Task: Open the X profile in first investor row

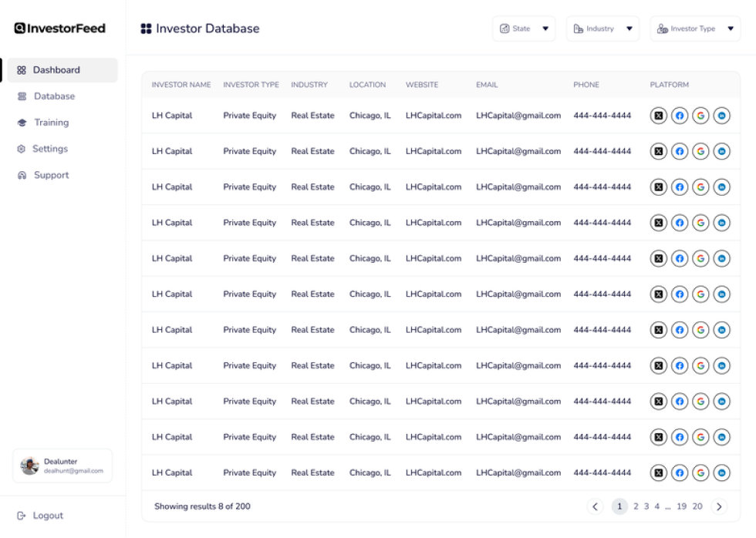Action: pyautogui.click(x=658, y=116)
